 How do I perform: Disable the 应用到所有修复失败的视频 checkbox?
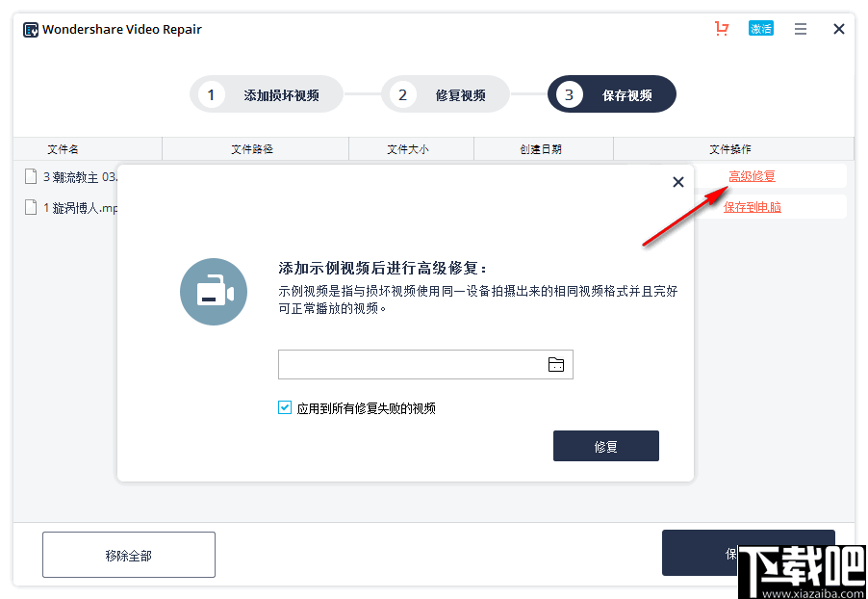[x=285, y=407]
